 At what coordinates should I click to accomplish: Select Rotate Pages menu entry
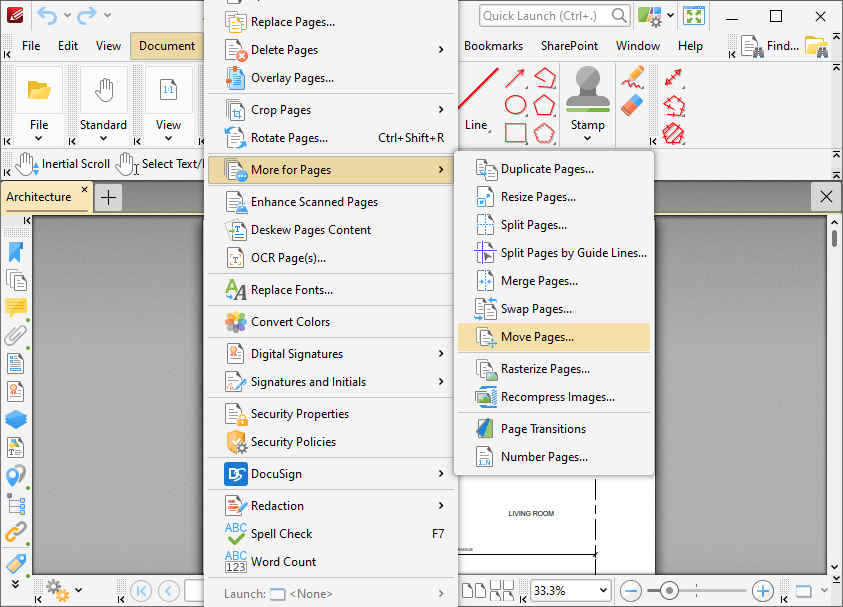coord(332,138)
